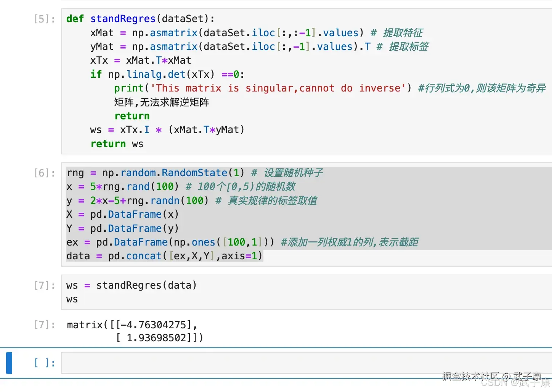This screenshot has width=552, height=392.
Task: Place cursor on 'def standRegres(dataSet):' line
Action: click(x=140, y=19)
